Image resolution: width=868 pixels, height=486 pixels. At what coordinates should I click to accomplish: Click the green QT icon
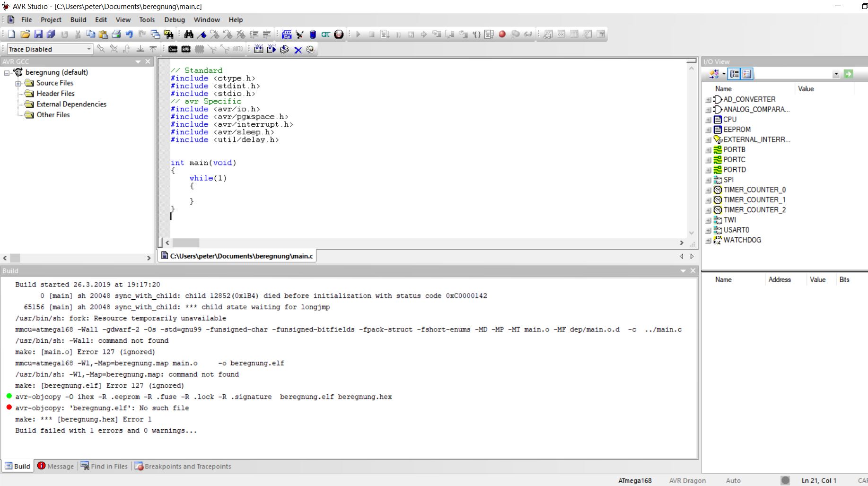point(325,34)
